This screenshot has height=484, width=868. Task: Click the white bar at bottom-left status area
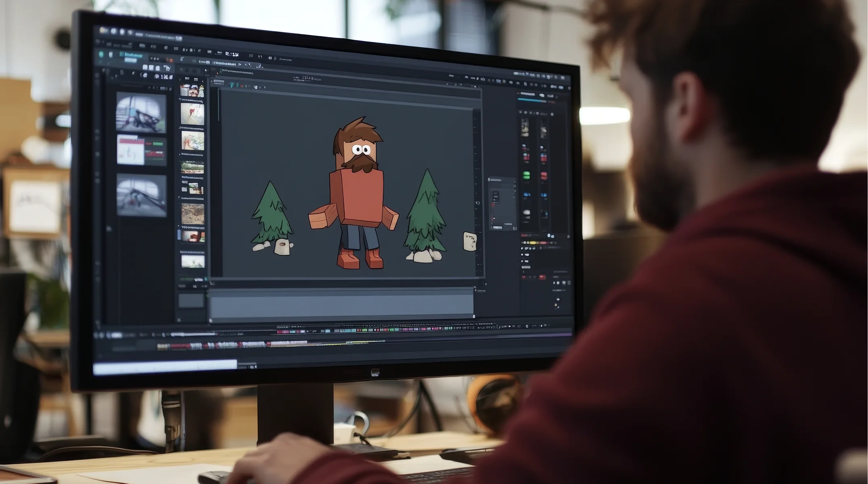click(164, 365)
